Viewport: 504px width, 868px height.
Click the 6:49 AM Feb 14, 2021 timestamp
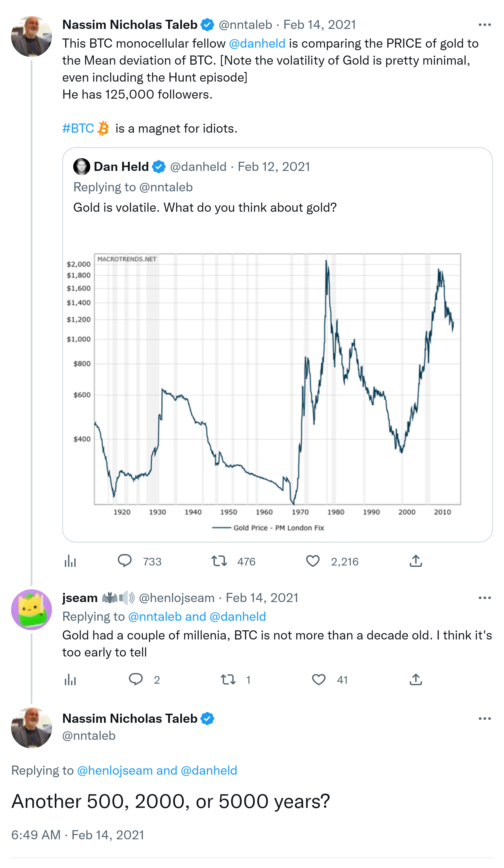[x=77, y=835]
